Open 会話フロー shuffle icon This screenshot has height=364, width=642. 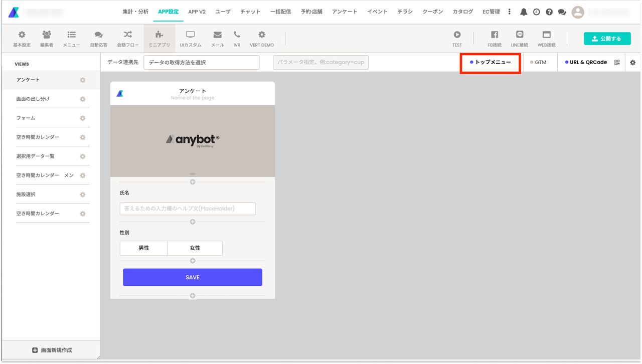128,35
